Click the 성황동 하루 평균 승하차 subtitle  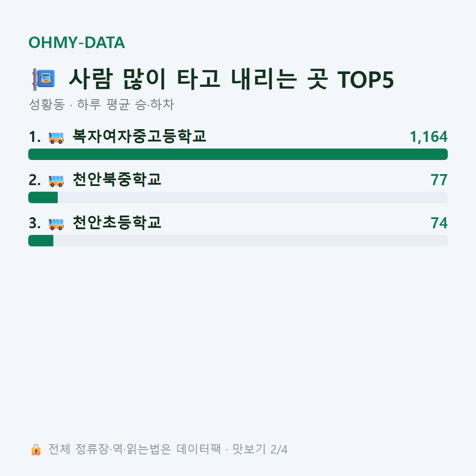coord(101,104)
